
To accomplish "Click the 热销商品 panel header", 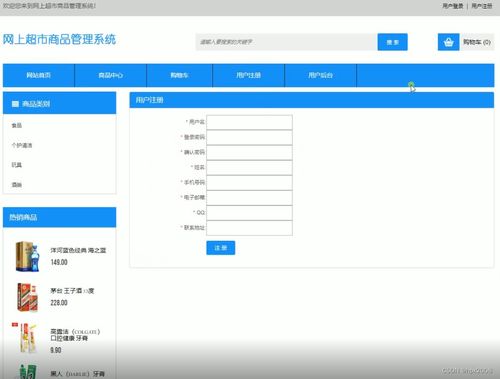I will [59, 217].
